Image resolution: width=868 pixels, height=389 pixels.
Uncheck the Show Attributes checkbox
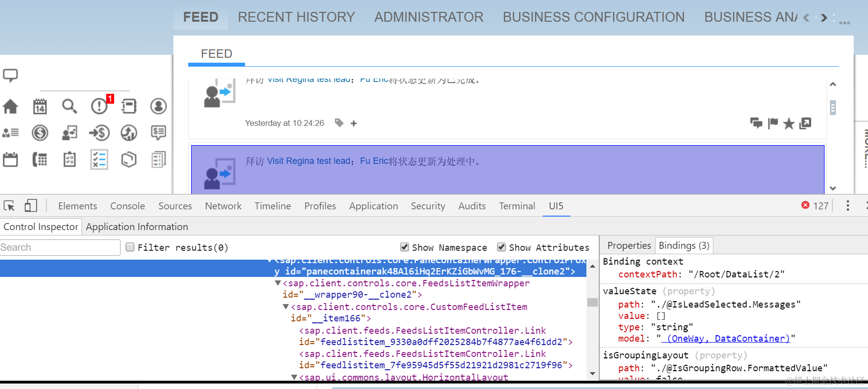[501, 247]
